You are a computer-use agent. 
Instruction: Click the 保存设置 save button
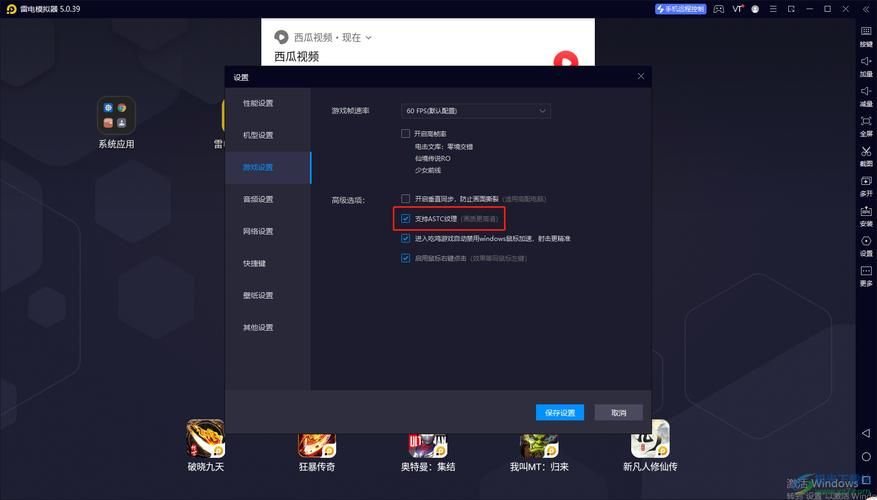tap(560, 413)
